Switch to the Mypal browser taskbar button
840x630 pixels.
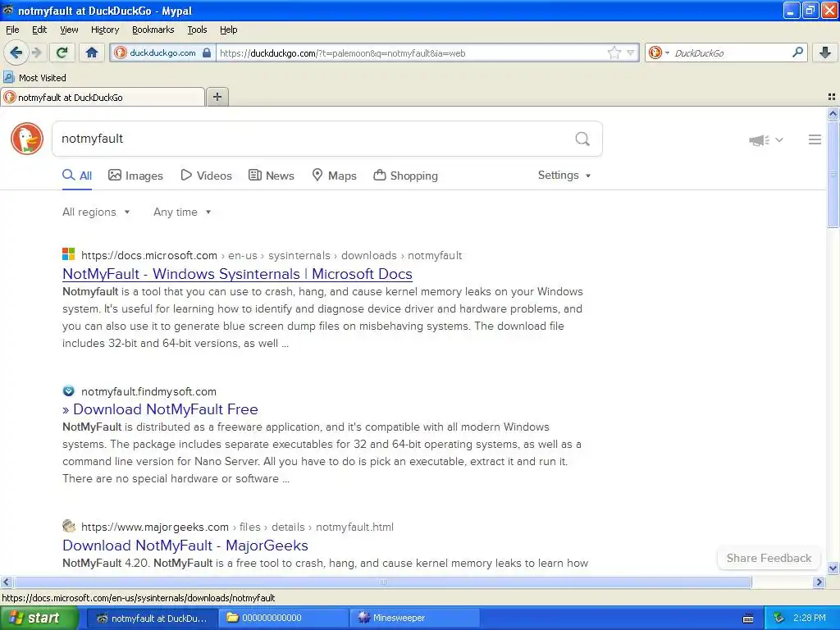point(152,619)
